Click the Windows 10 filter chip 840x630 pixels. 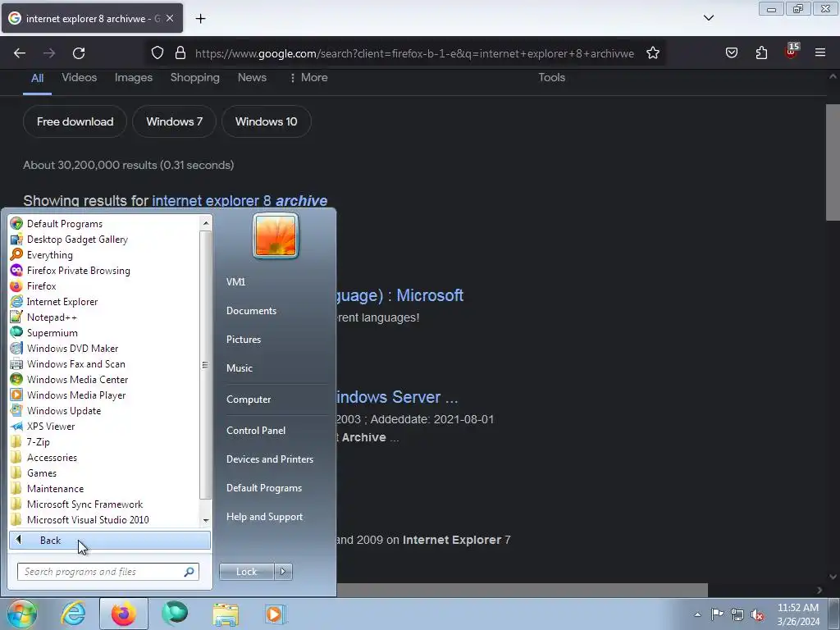click(x=267, y=121)
